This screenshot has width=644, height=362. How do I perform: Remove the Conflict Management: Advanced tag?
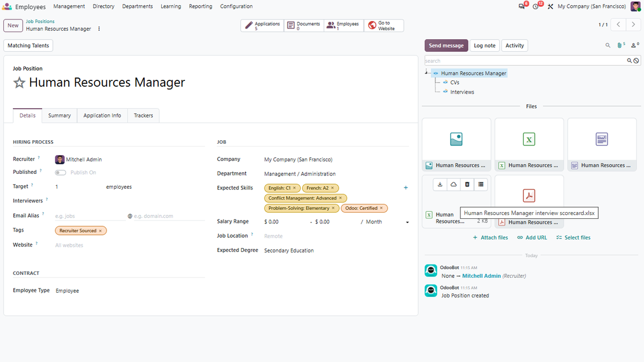point(340,198)
